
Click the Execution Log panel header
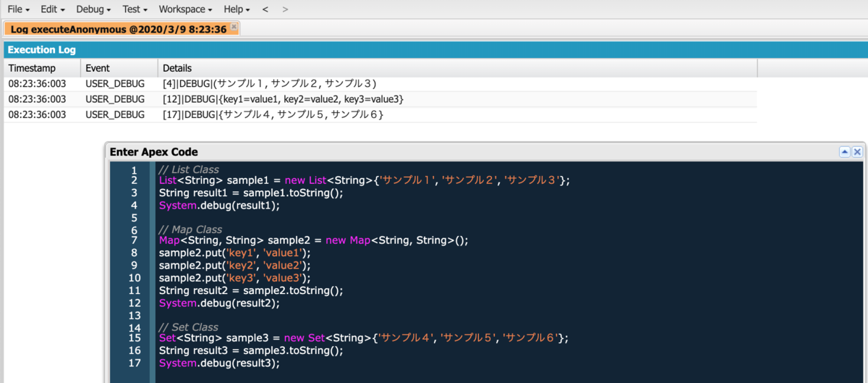point(435,50)
